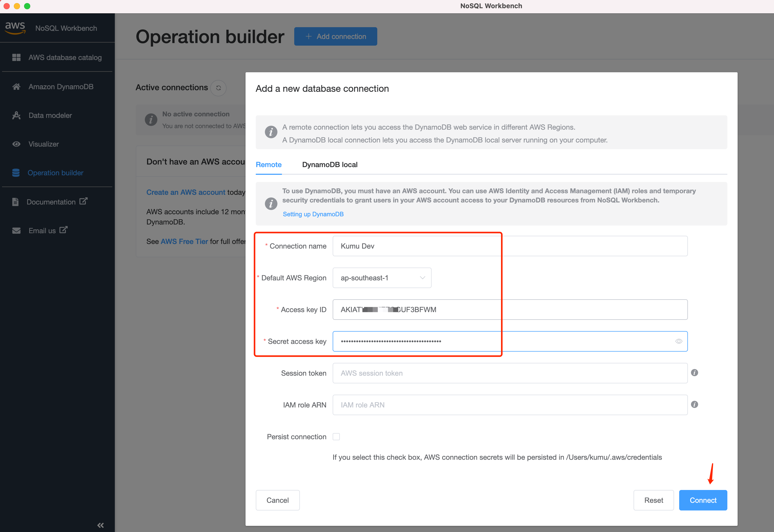Click the Operation builder database icon
Image resolution: width=774 pixels, height=532 pixels.
[16, 173]
